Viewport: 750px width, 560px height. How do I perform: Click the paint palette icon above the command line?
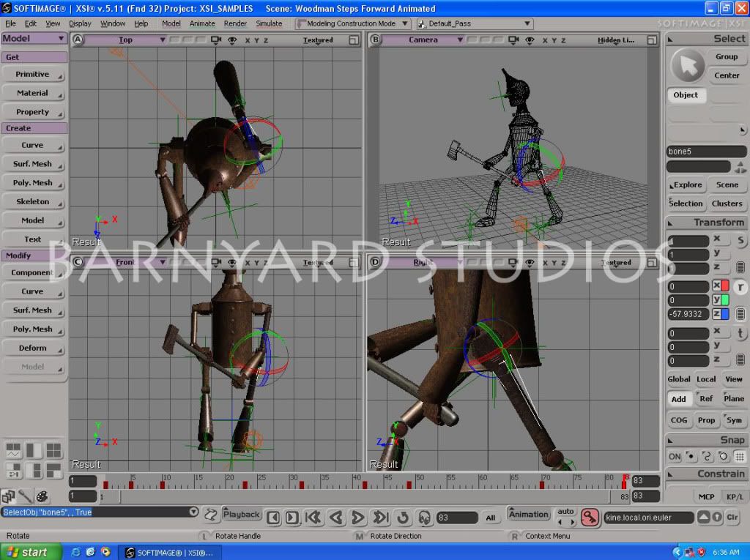(x=42, y=496)
